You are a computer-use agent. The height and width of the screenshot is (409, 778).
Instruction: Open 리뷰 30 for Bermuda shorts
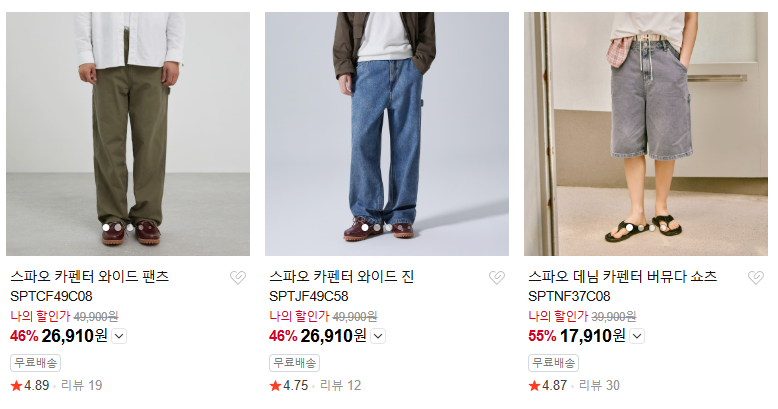point(599,386)
